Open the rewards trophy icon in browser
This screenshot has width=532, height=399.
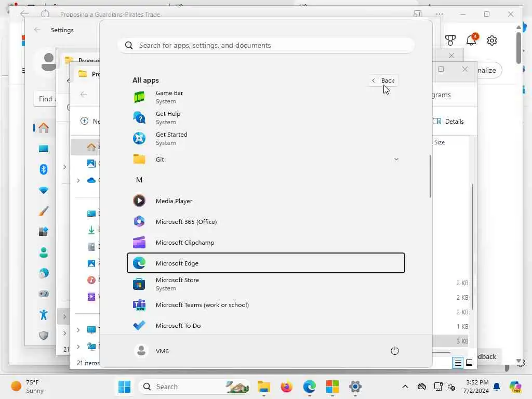click(450, 41)
